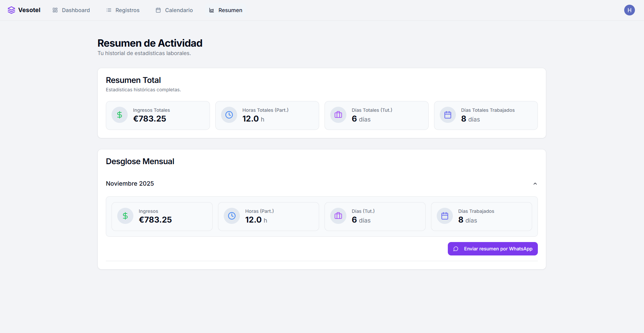
Task: Click the clock icon in Horas Totales
Action: 229,115
